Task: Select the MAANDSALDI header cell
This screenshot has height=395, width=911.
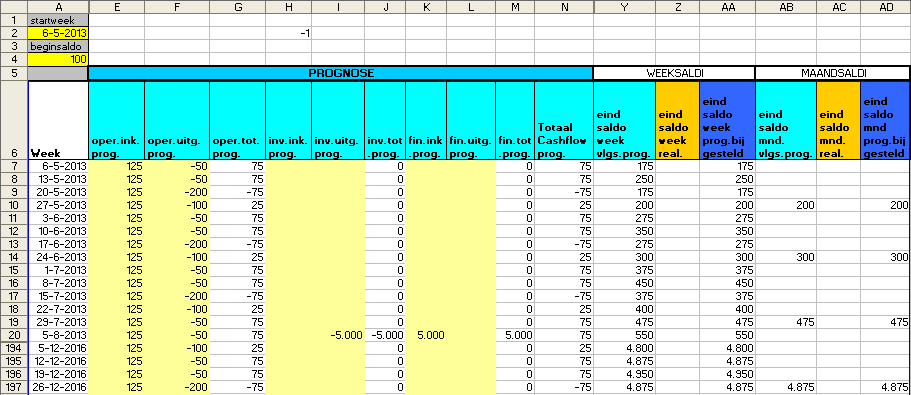Action: coord(833,73)
